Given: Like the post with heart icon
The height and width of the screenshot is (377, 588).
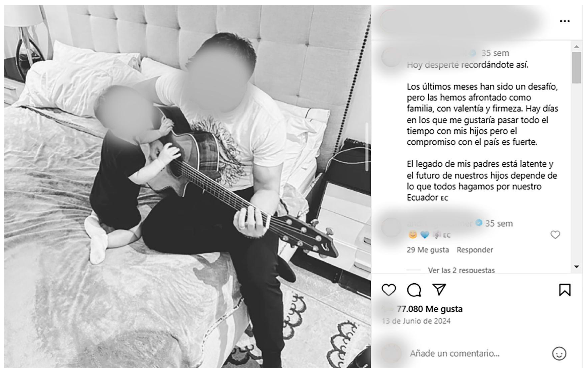Looking at the screenshot, I should click(x=389, y=290).
